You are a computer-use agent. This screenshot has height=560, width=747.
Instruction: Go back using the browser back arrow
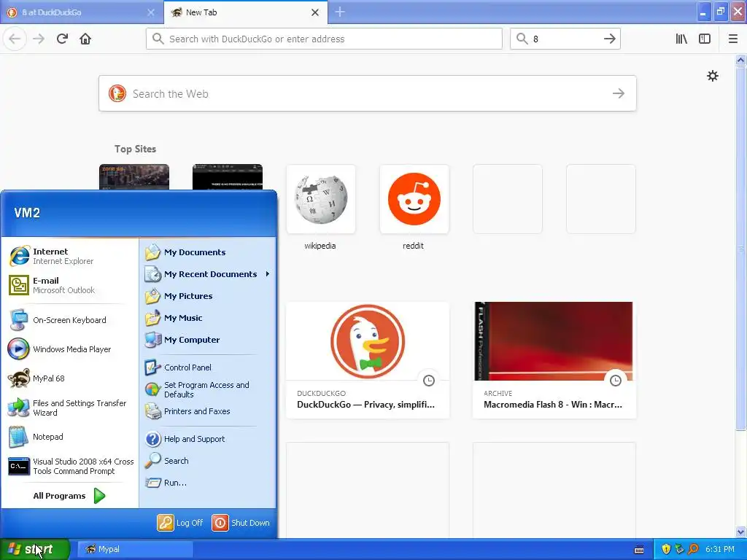15,39
